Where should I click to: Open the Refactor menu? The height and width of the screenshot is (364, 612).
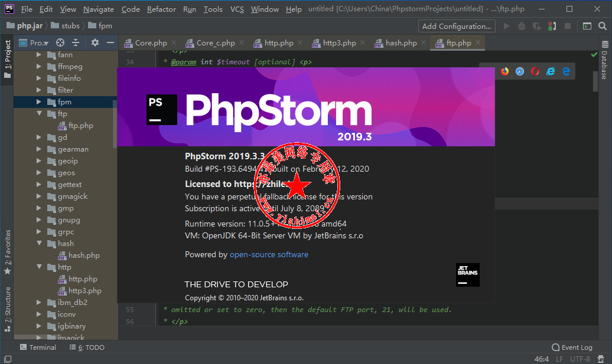pyautogui.click(x=161, y=9)
